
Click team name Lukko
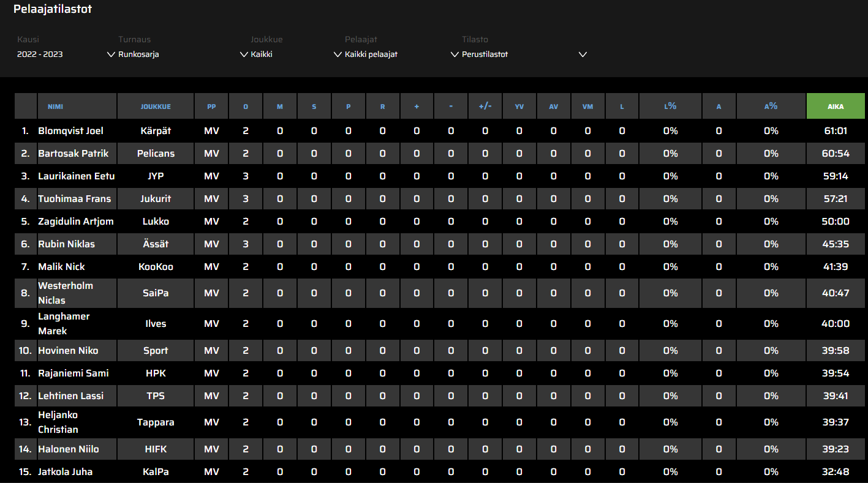coord(156,222)
